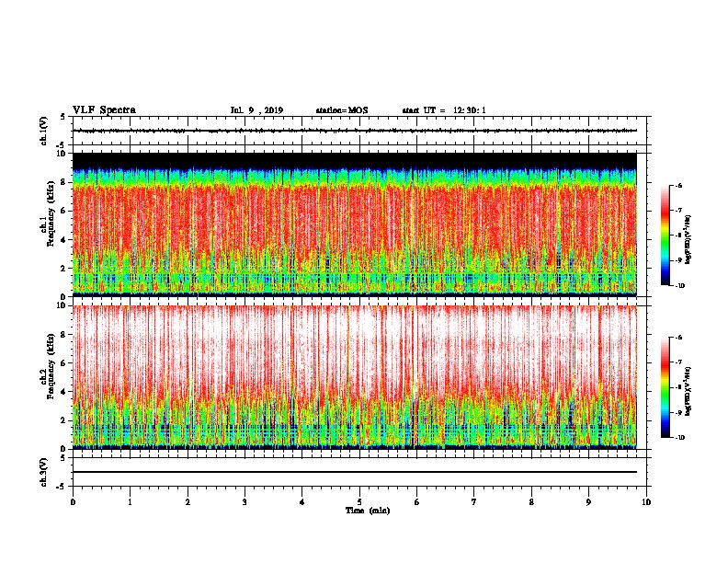728x563 pixels.
Task: Click the "station=MOS" header label
Action: 342,110
